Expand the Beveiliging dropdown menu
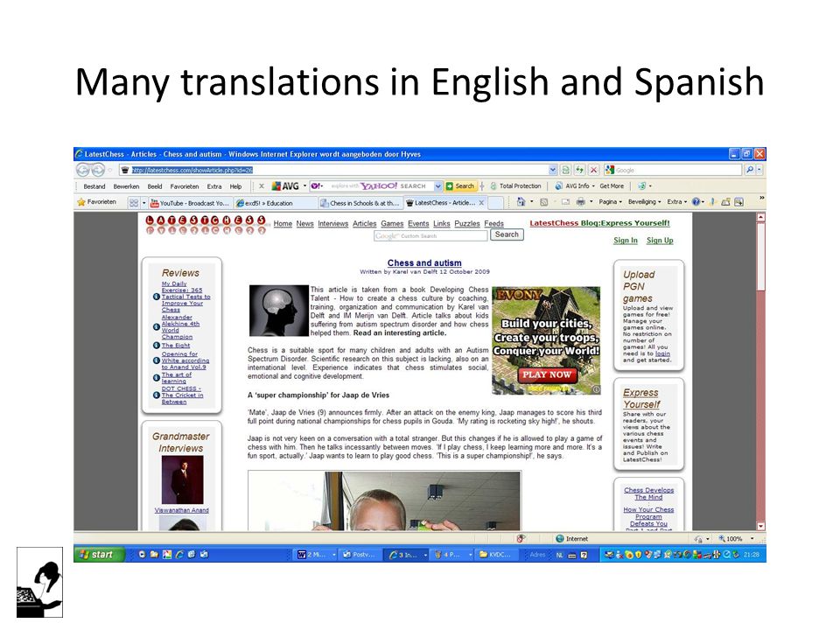This screenshot has width=840, height=630. pos(645,202)
